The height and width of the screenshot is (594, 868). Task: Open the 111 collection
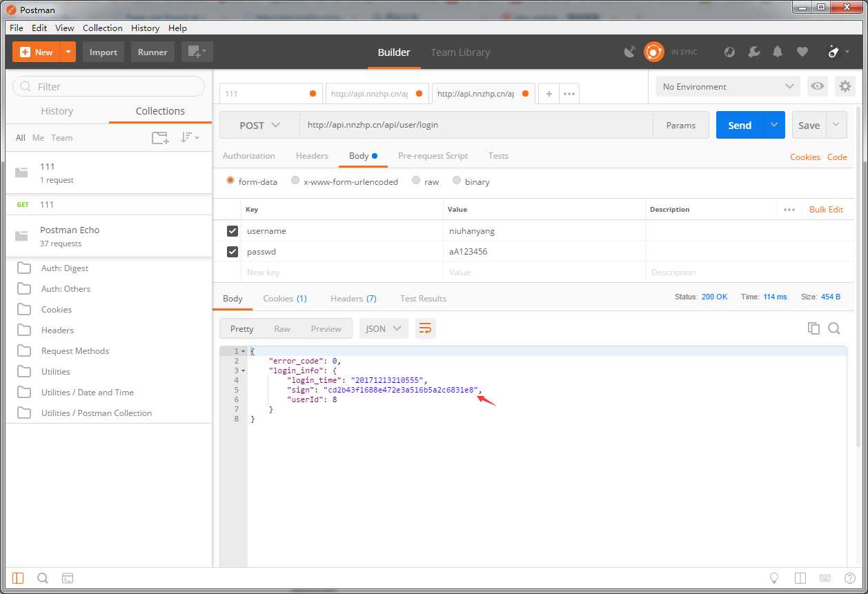(108, 172)
